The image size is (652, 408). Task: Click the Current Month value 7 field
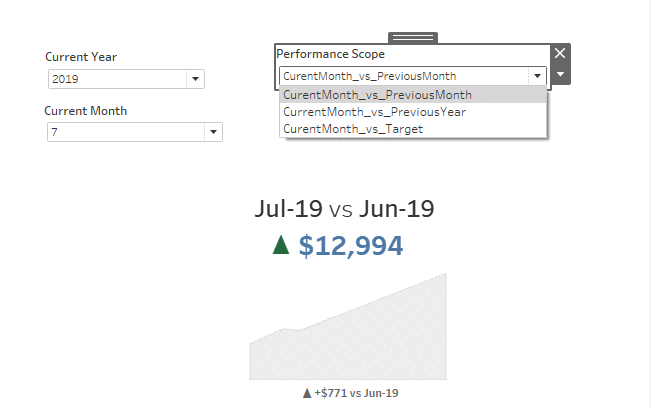tap(125, 132)
